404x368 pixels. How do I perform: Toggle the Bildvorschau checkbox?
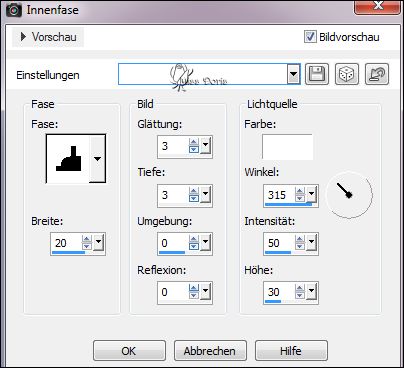tap(310, 37)
